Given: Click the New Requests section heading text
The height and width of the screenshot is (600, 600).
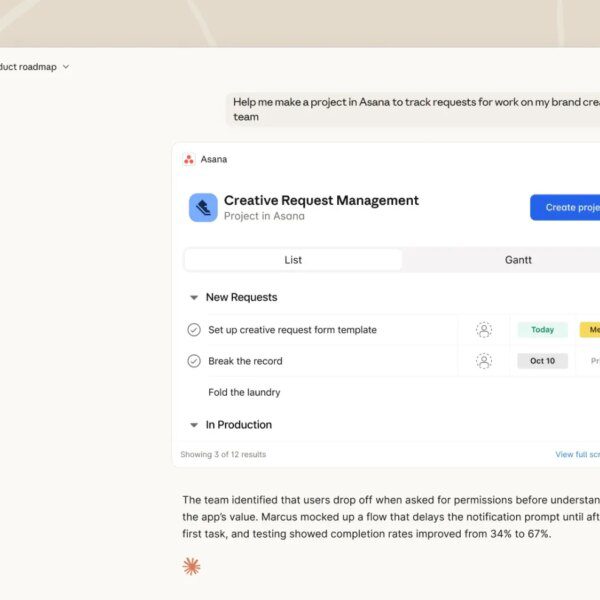Looking at the screenshot, I should click(x=241, y=297).
